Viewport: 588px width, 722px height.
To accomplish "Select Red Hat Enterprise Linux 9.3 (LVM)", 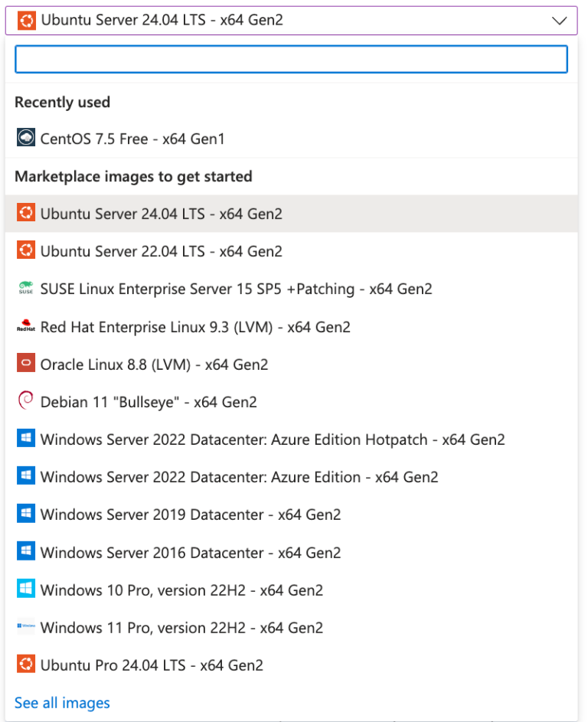I will click(195, 327).
